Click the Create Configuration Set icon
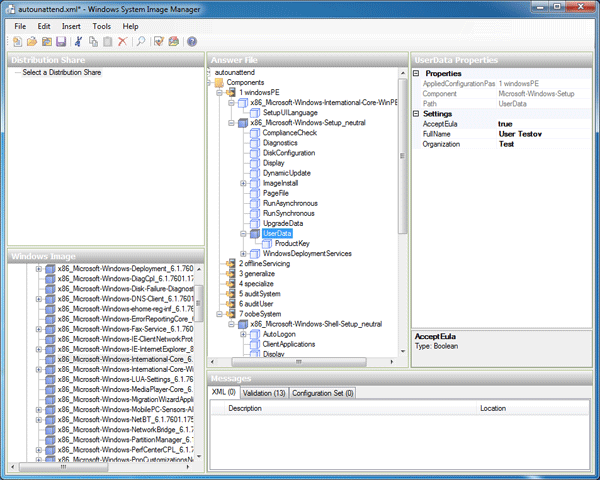 click(174, 42)
